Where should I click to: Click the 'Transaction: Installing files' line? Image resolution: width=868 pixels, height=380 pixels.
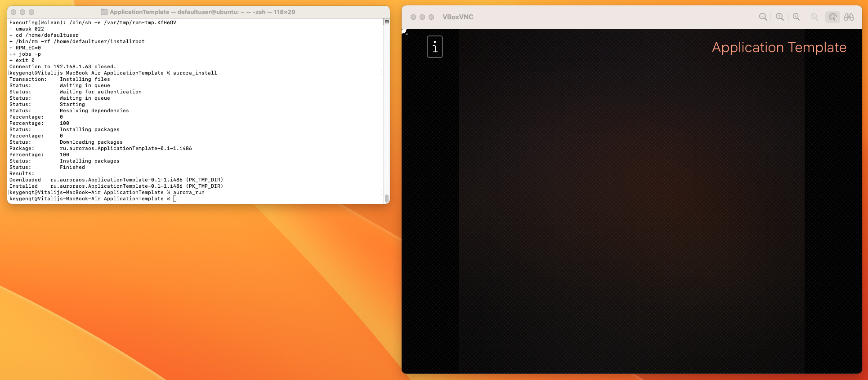point(60,79)
